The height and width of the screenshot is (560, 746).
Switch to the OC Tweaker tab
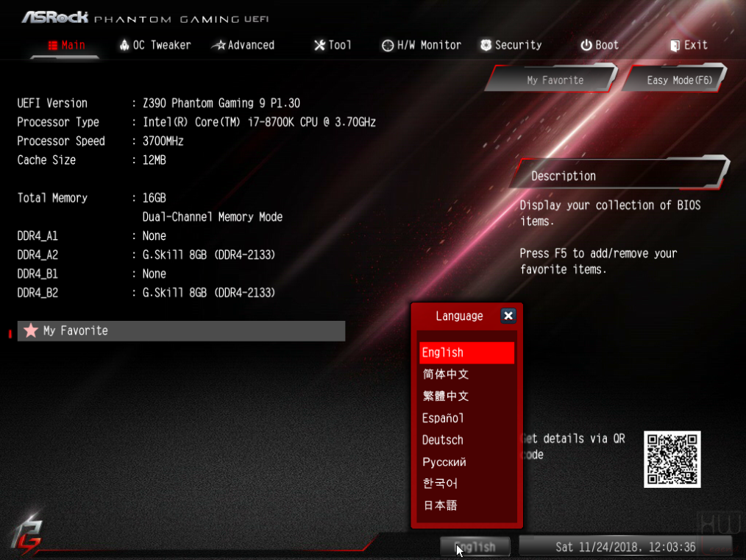click(155, 45)
